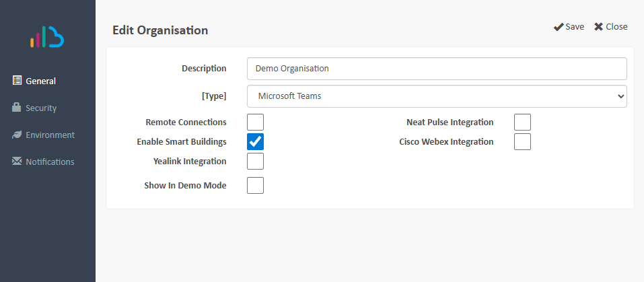Open the Type dropdown showing Microsoft Teams
The height and width of the screenshot is (282, 644).
pyautogui.click(x=437, y=96)
